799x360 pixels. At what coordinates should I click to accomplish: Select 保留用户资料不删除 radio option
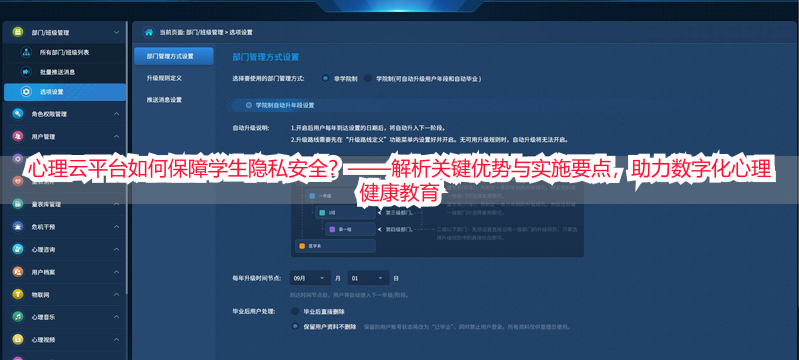pos(295,326)
